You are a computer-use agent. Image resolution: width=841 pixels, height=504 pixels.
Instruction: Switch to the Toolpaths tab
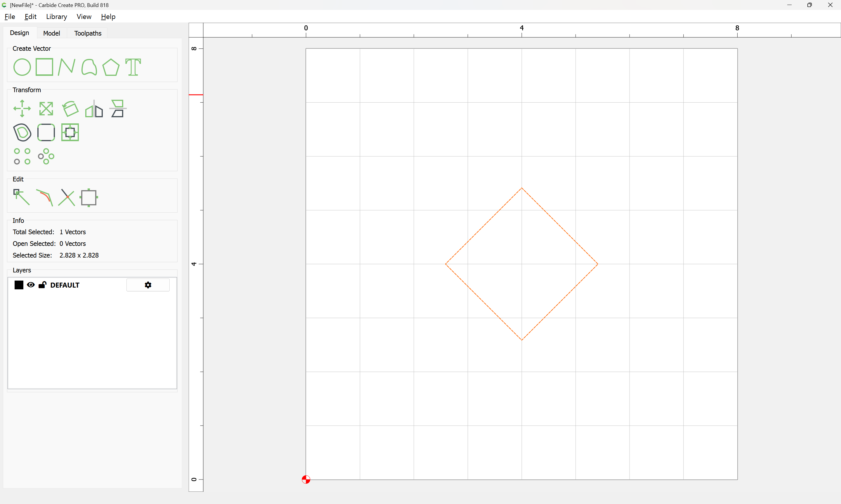pos(88,33)
